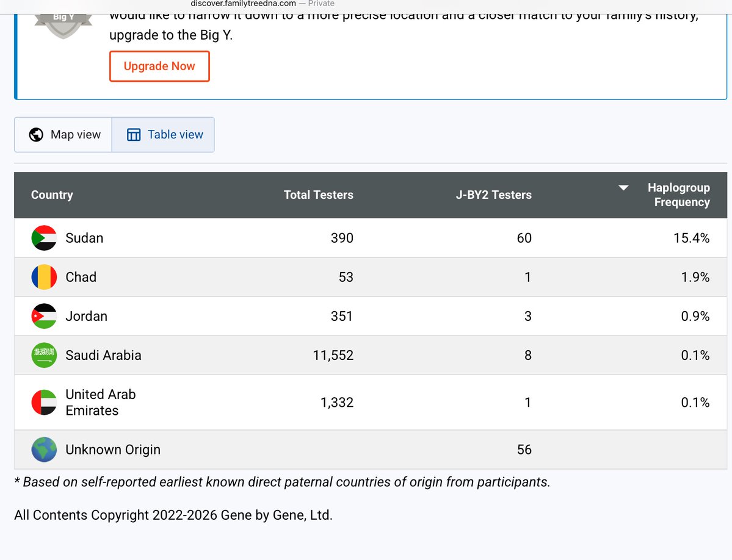Click the Big Y badge icon
Image resolution: width=732 pixels, height=560 pixels.
[63, 26]
